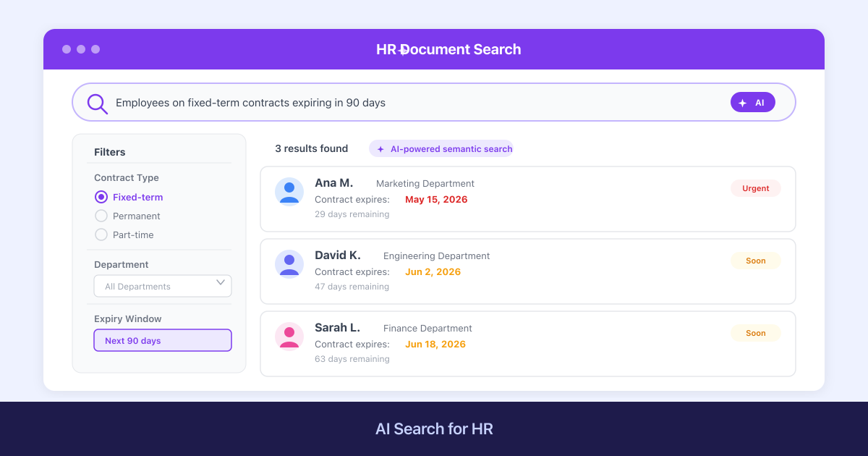The width and height of the screenshot is (868, 456).
Task: Click David K.'s profile avatar
Action: (289, 264)
